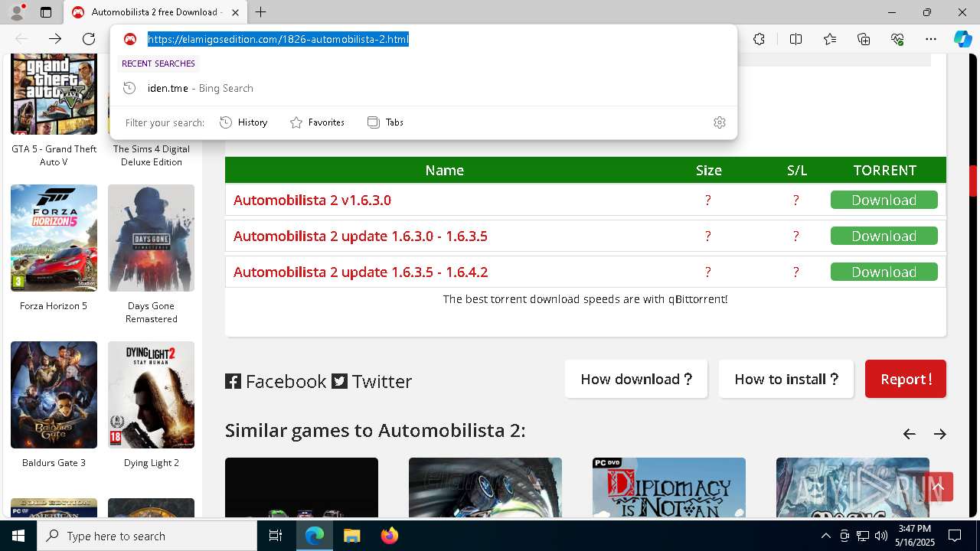The height and width of the screenshot is (551, 980).
Task: Open a new tab with plus button
Action: pos(260,12)
